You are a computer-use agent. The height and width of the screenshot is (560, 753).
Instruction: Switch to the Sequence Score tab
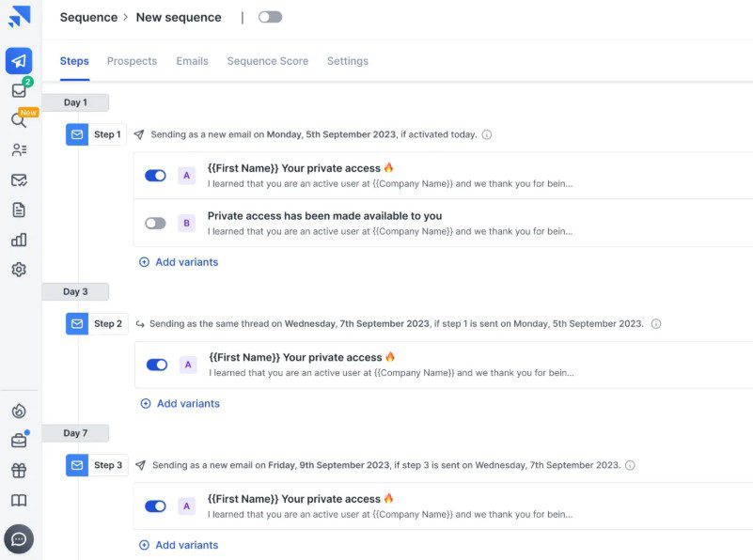268,61
